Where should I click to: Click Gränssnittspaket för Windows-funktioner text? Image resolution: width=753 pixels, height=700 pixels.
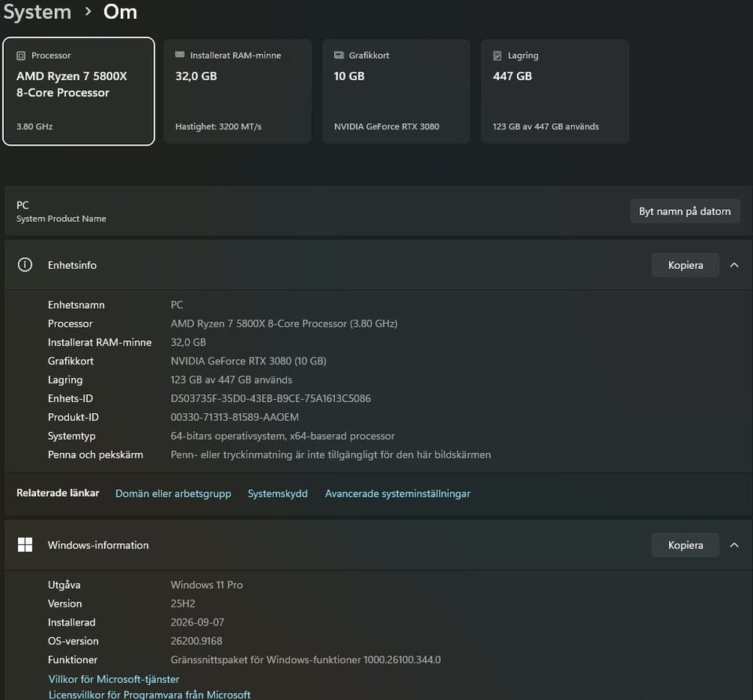[x=305, y=659]
